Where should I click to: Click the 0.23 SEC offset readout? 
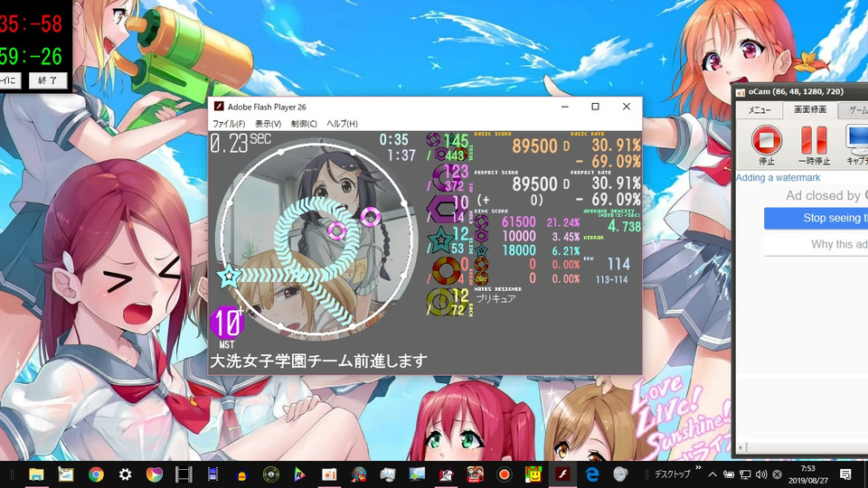241,144
